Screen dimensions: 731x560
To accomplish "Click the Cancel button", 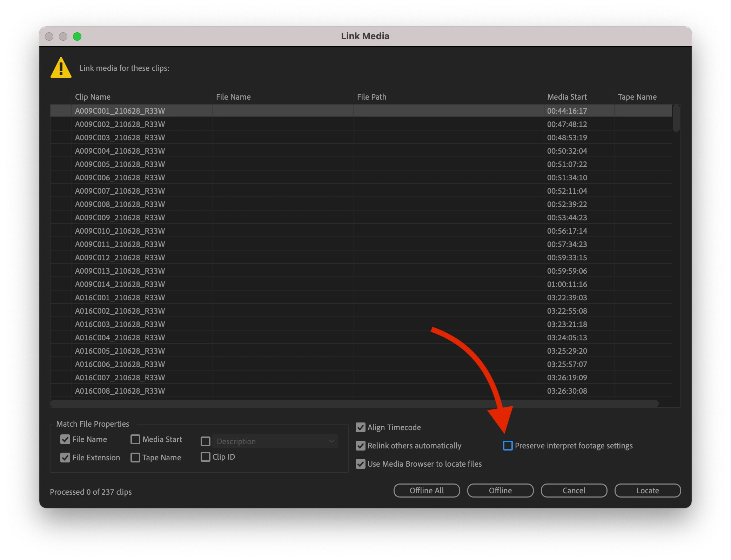I will coord(574,491).
